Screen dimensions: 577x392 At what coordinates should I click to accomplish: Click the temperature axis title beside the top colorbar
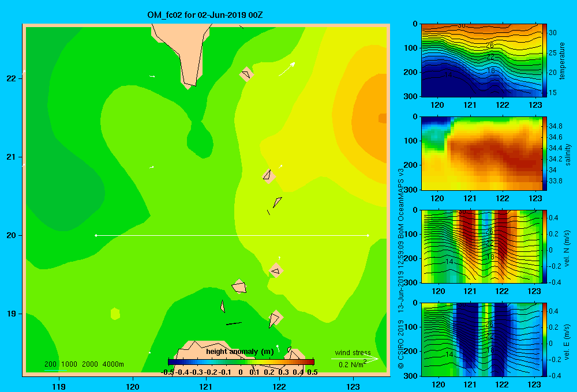click(562, 61)
